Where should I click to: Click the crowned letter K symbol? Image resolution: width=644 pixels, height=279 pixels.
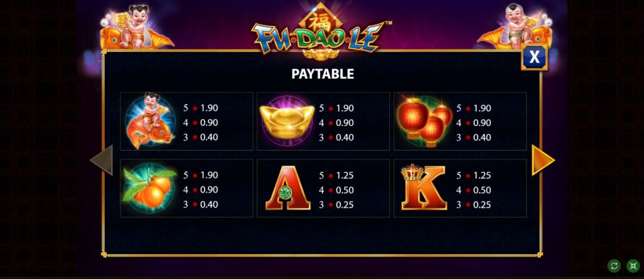point(423,187)
